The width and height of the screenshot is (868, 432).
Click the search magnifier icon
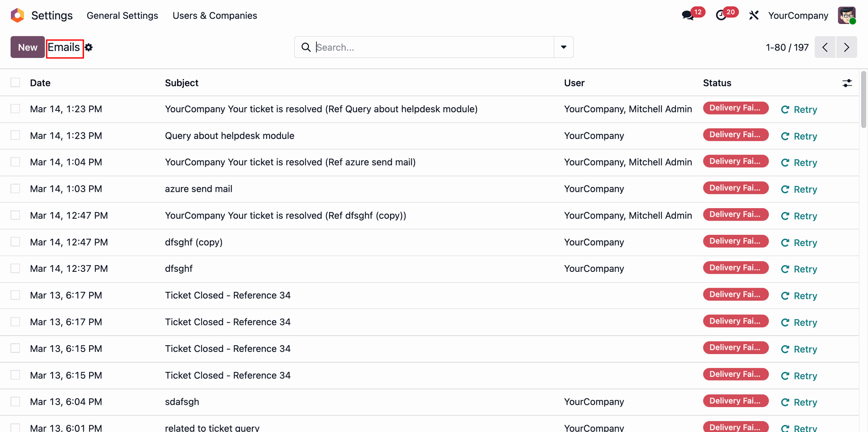[x=306, y=47]
